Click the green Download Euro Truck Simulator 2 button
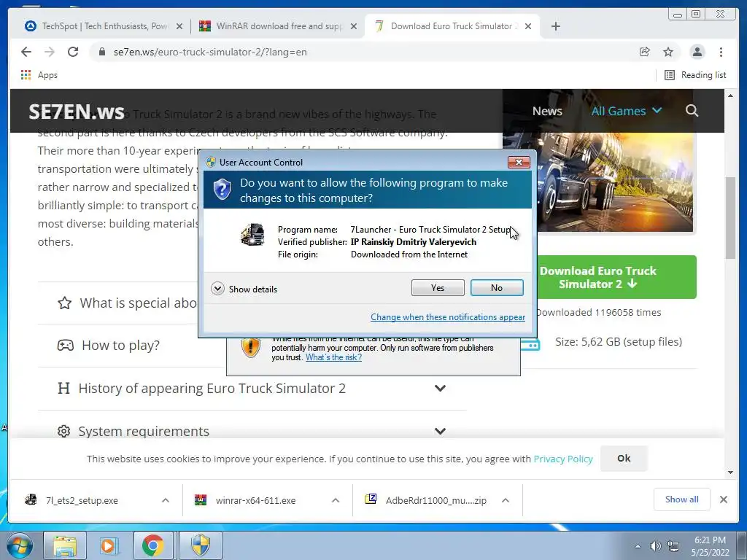Screen dimensions: 747x560 (616, 277)
